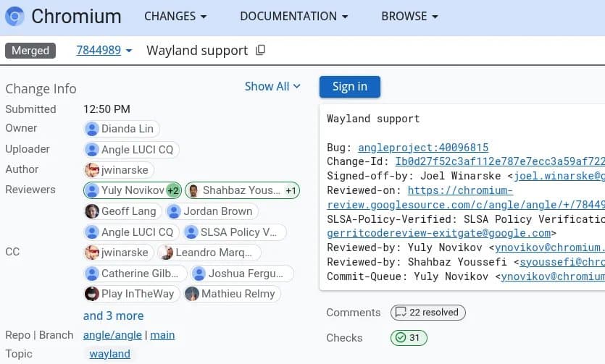Click Joshua Fergu... avatar icon
This screenshot has width=605, height=364.
pyautogui.click(x=199, y=274)
